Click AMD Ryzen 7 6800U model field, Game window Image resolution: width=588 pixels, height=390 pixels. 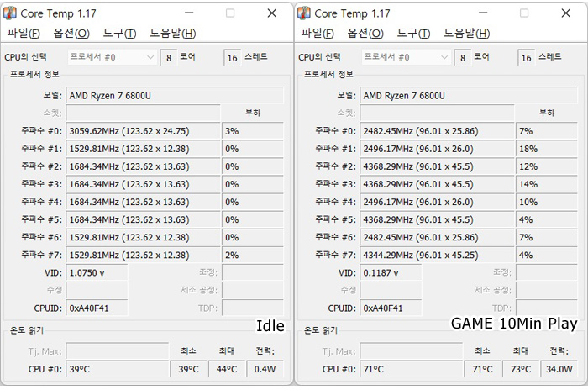pos(469,96)
